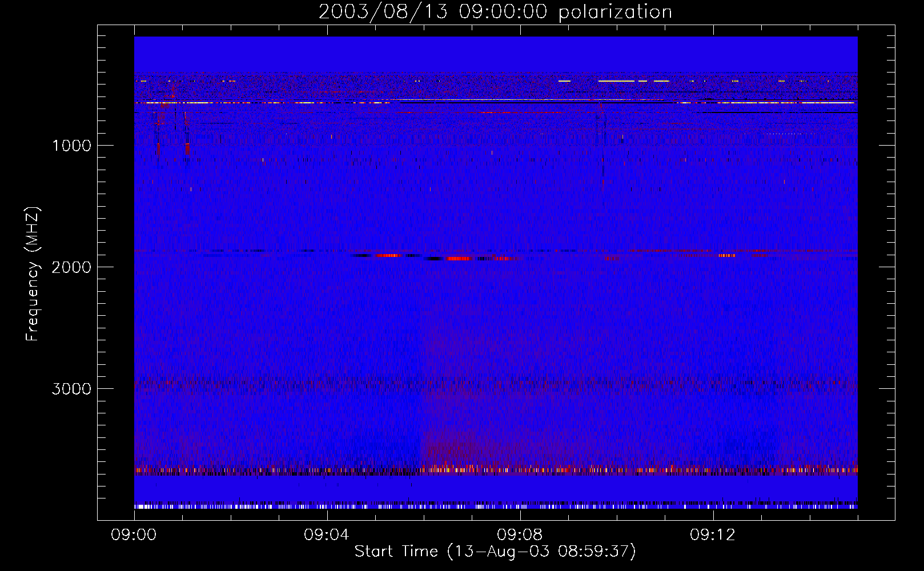Viewport: 924px width, 571px height.
Task: Click the 09:12 time tick label
Action: [713, 535]
